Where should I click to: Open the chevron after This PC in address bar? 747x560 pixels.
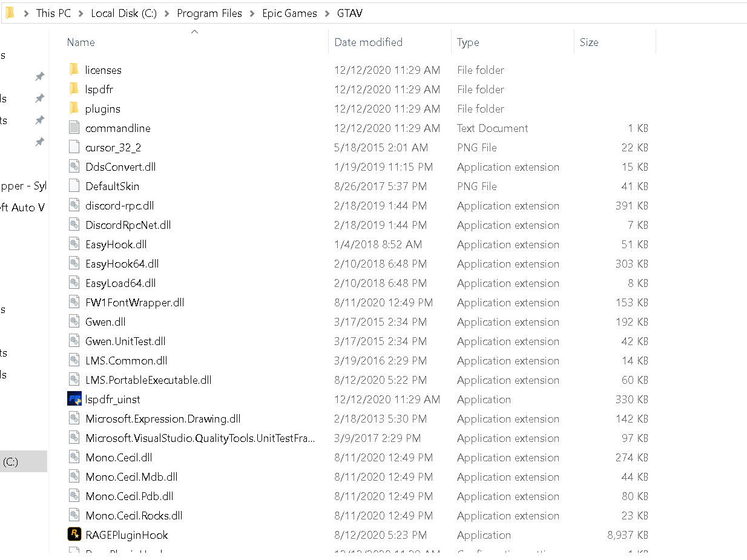[81, 13]
